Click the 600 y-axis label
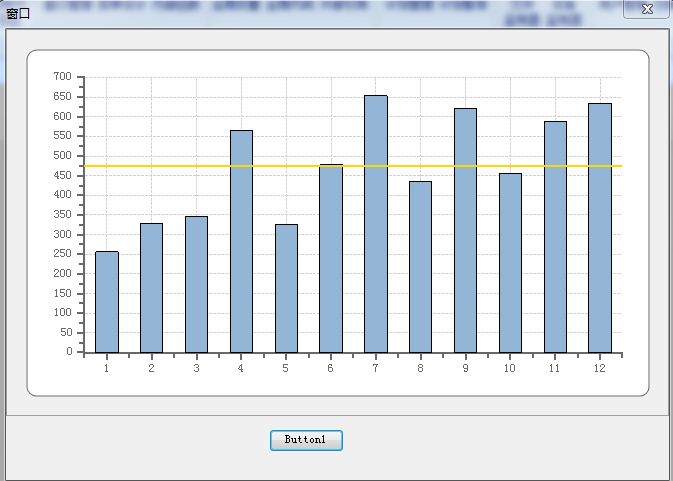Viewport: 673px width, 481px height. coord(63,116)
